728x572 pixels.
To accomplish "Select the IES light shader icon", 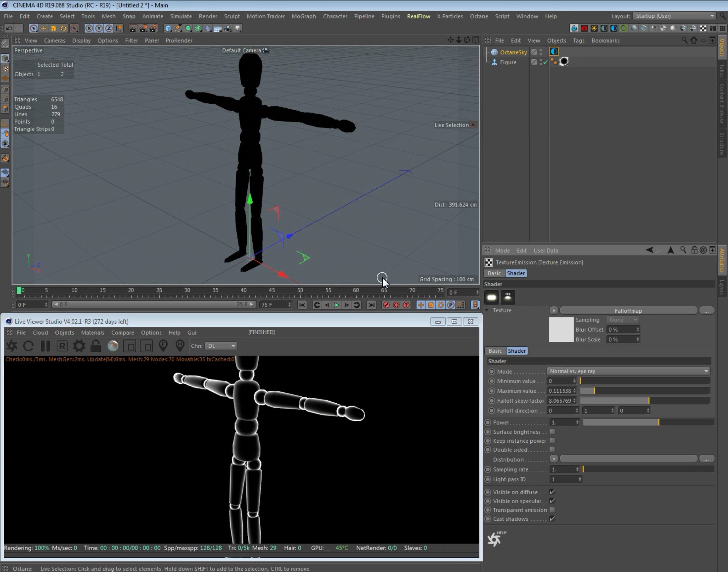I will (x=508, y=297).
